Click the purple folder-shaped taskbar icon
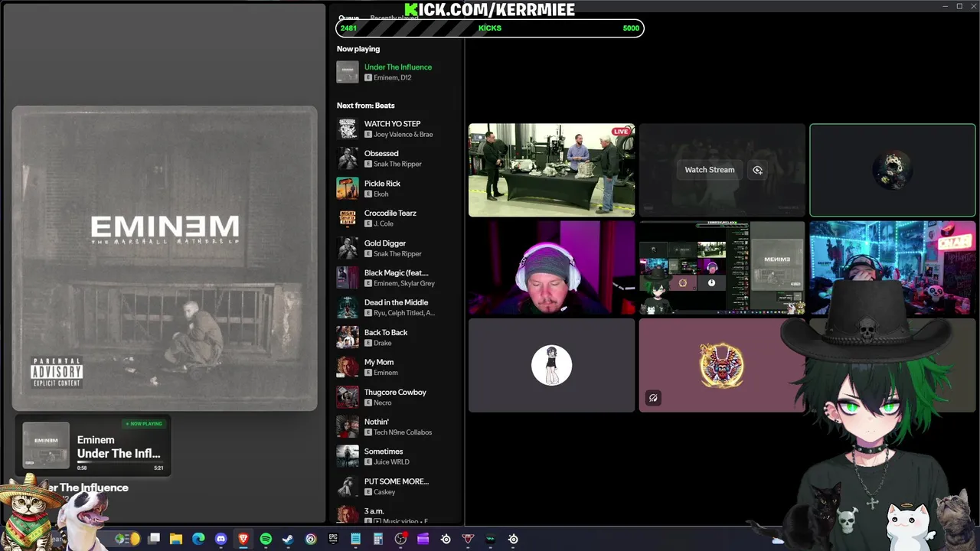 (423, 539)
